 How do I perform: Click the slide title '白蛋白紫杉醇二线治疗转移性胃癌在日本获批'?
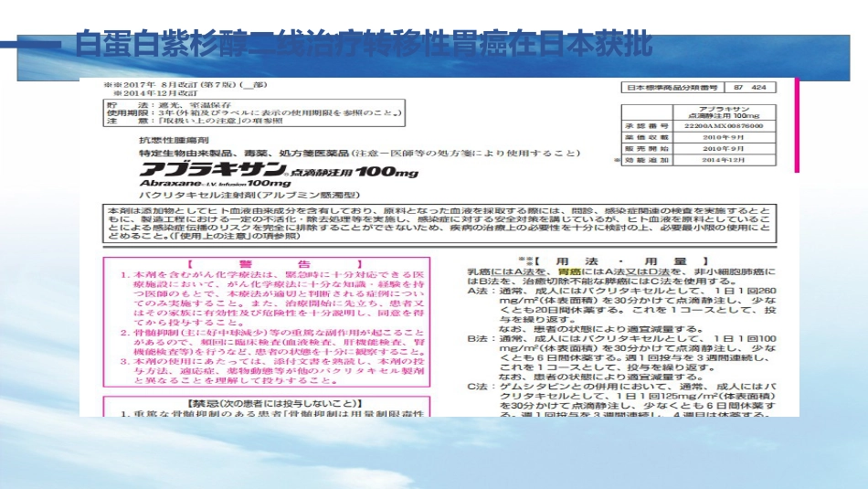tap(363, 44)
